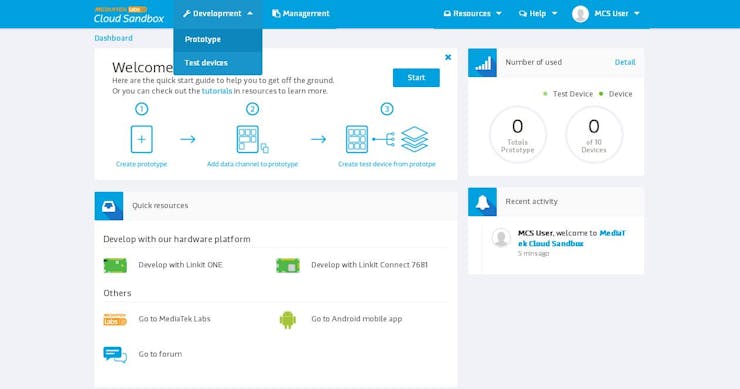The image size is (740, 389).
Task: Open Develop with LinkIt ONE
Action: (x=180, y=265)
